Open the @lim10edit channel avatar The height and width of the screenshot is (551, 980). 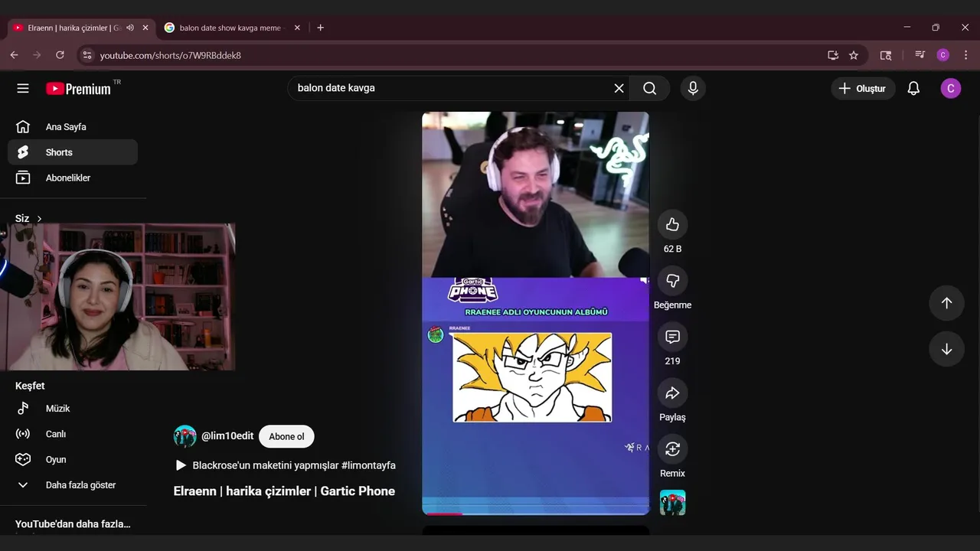click(185, 436)
